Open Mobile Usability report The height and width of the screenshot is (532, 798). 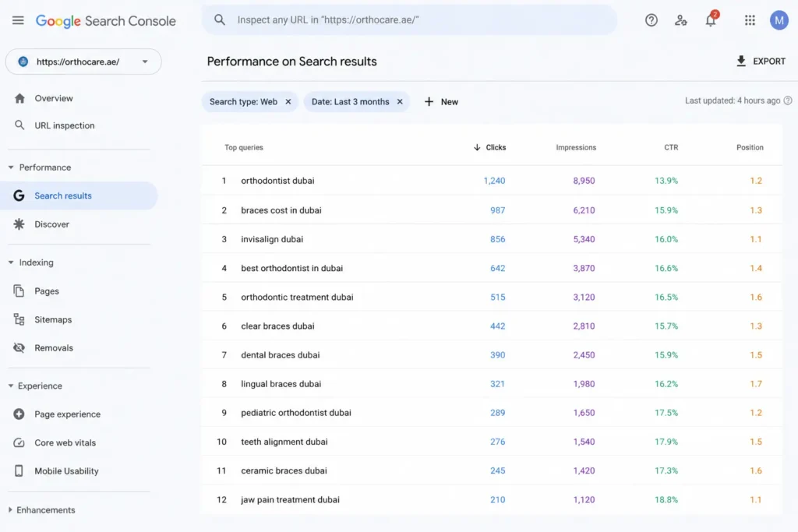[x=67, y=471]
